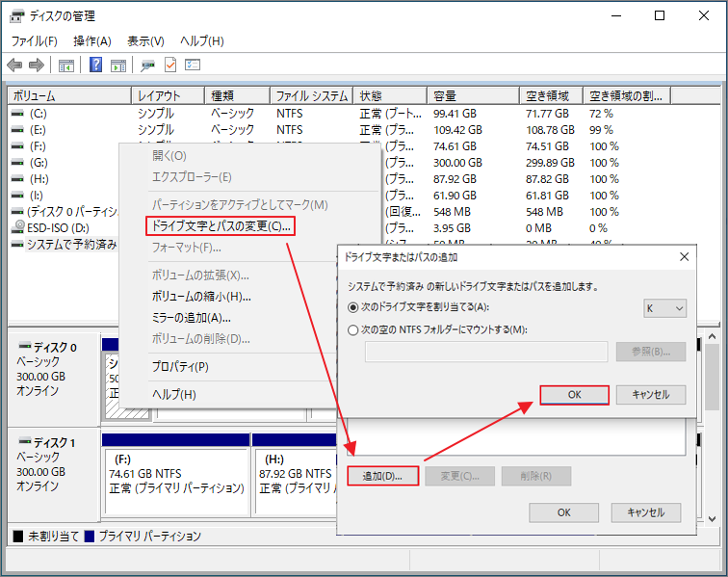Choose ミラーの追加(A)... from context menu
This screenshot has width=728, height=577.
tap(192, 318)
